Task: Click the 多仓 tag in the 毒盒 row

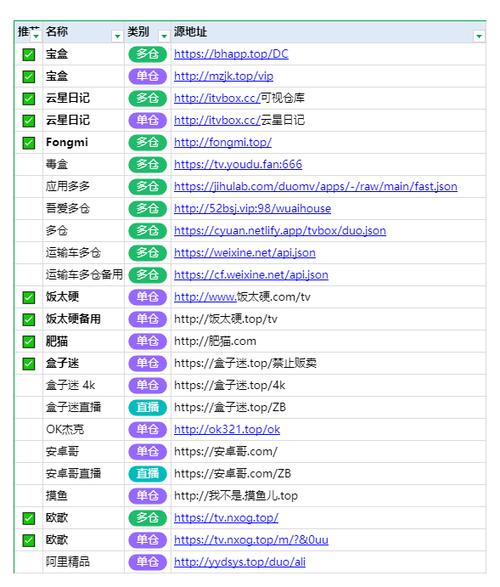Action: tap(147, 164)
